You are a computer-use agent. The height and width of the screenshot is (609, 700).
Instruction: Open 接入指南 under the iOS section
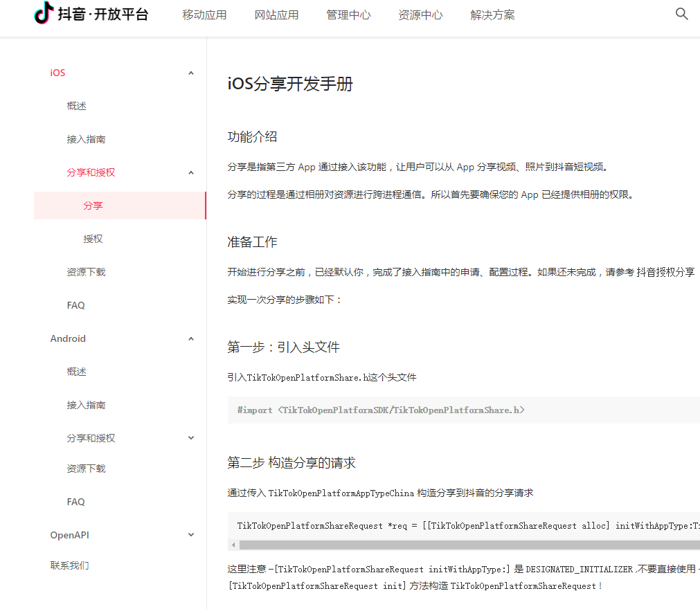[x=87, y=139]
